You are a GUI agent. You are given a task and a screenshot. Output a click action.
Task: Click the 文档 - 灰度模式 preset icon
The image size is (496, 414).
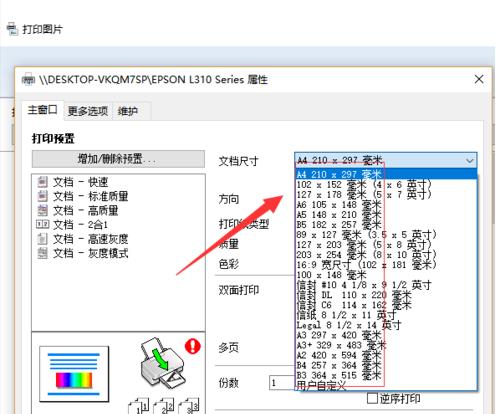coord(42,253)
